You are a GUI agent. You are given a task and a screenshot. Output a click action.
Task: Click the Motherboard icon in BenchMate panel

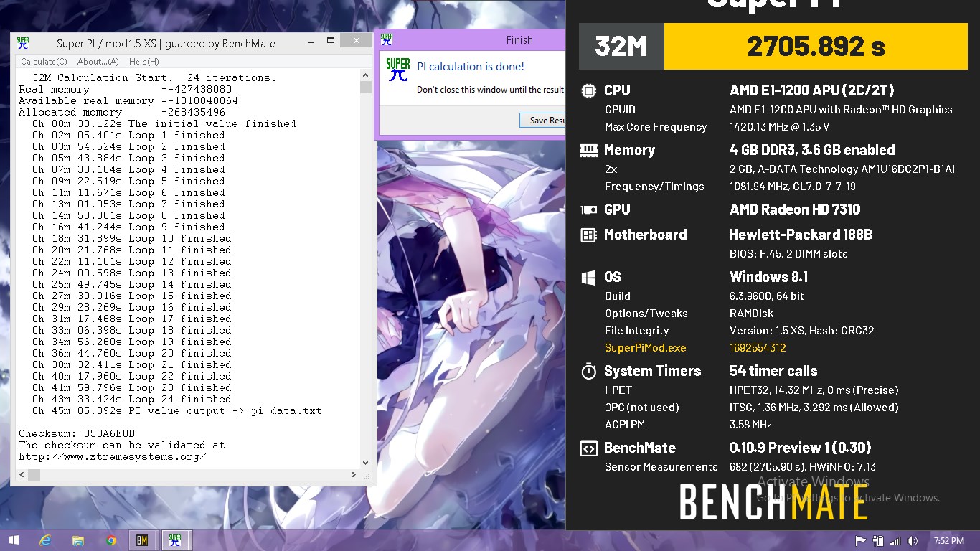[588, 235]
